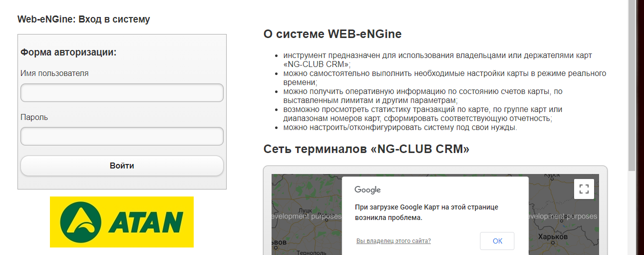Click the Луцк city label on map
The height and width of the screenshot is (255, 644).
[x=305, y=210]
